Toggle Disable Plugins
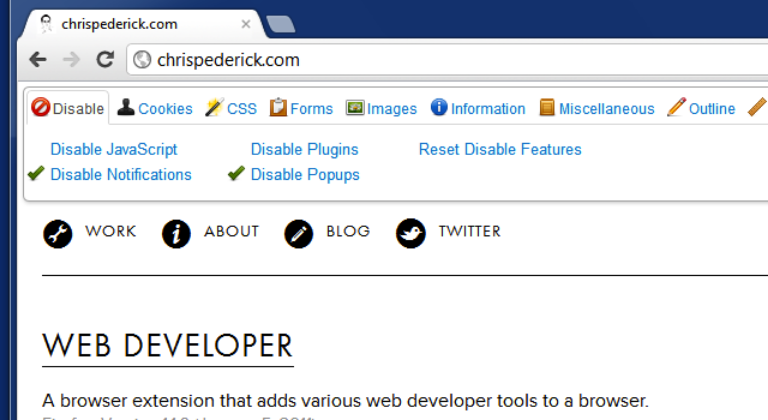768x420 pixels. (305, 149)
